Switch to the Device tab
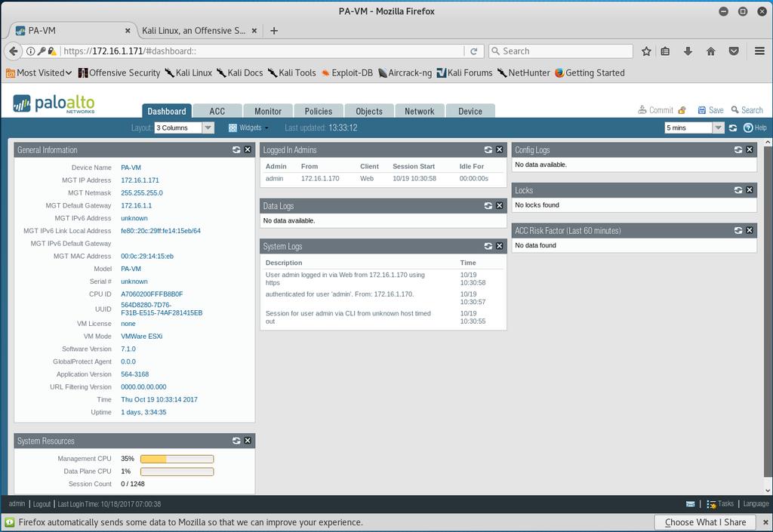 point(470,111)
